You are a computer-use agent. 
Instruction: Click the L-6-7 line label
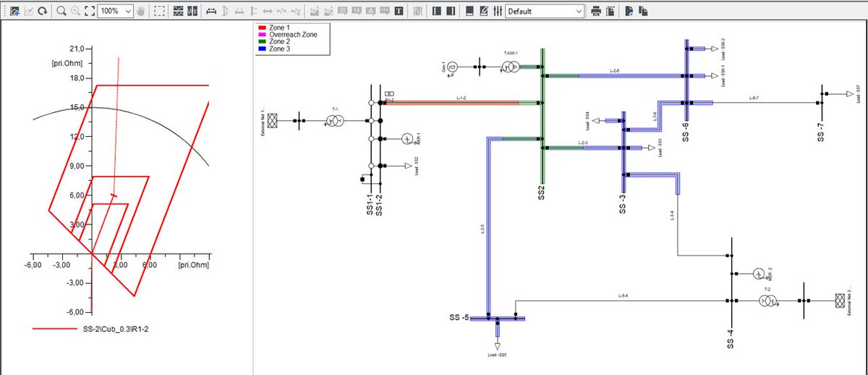pyautogui.click(x=753, y=98)
